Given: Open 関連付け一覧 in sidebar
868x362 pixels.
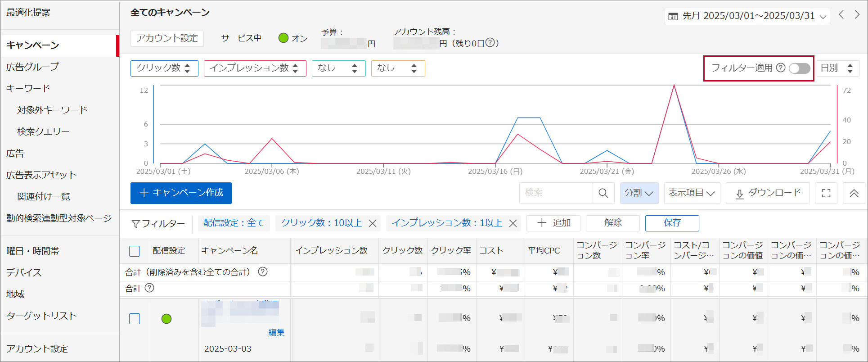Looking at the screenshot, I should pyautogui.click(x=44, y=196).
